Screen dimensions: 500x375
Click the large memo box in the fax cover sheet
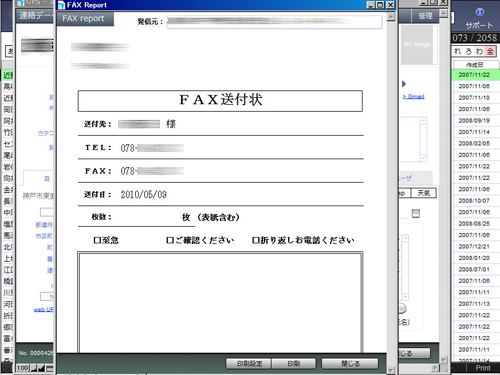point(220,302)
